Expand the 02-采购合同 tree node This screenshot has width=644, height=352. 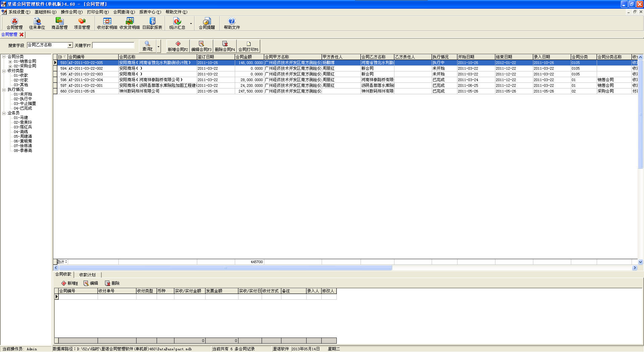[10, 66]
